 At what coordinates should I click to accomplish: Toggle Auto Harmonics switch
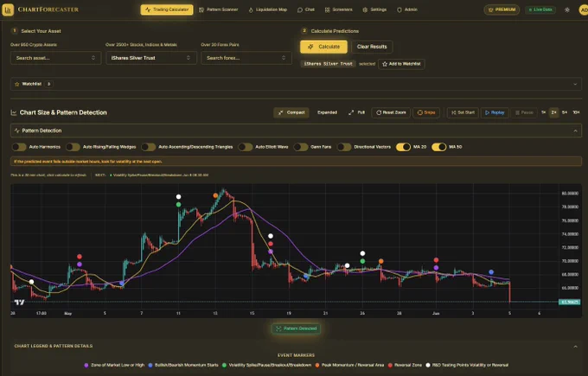(19, 147)
